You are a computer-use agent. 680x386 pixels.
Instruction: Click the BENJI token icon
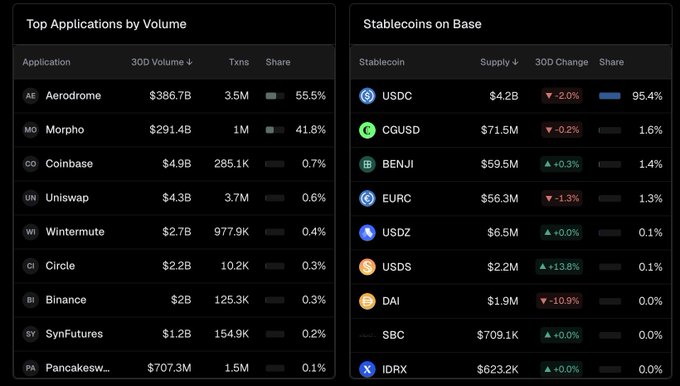tap(367, 164)
